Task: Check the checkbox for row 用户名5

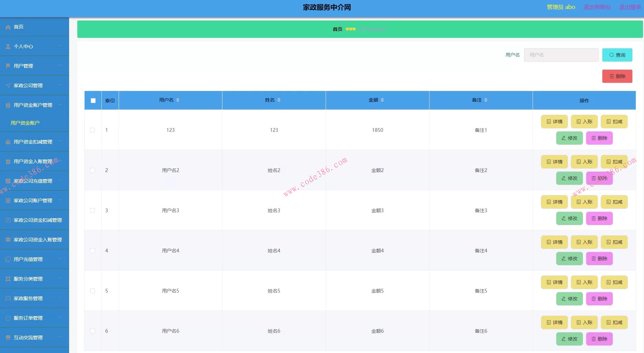Action: click(x=92, y=291)
